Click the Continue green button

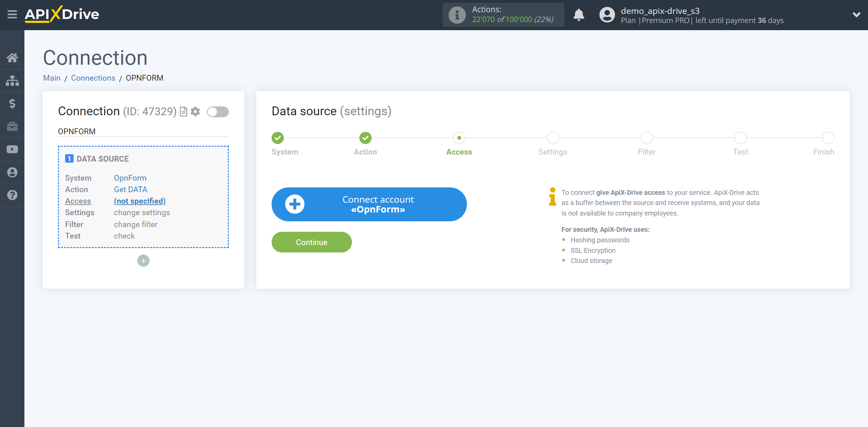[x=312, y=242]
